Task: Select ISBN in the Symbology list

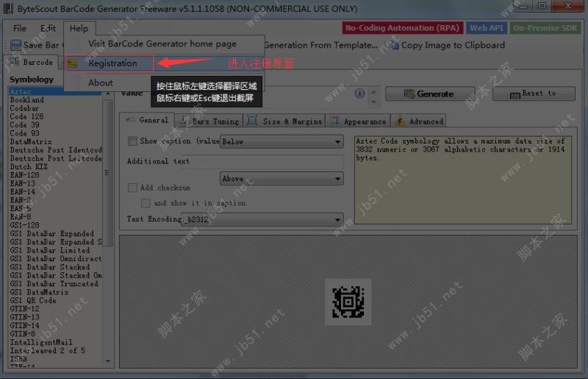Action: (x=18, y=358)
